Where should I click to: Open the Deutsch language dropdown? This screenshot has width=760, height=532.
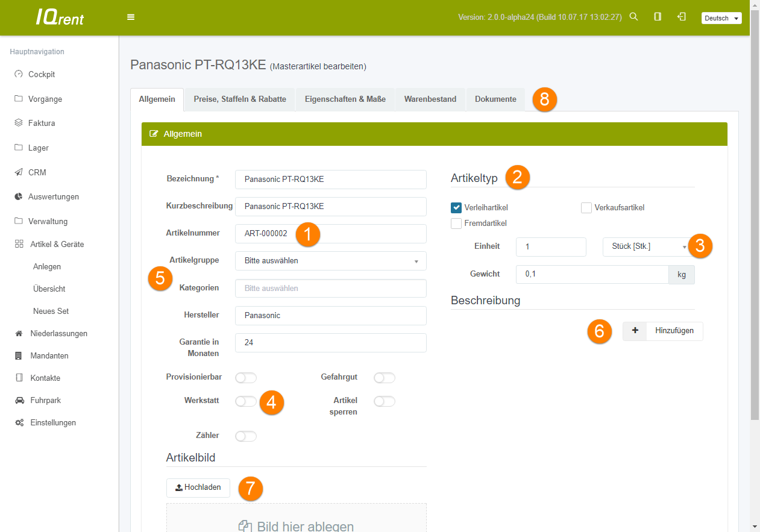coord(721,18)
